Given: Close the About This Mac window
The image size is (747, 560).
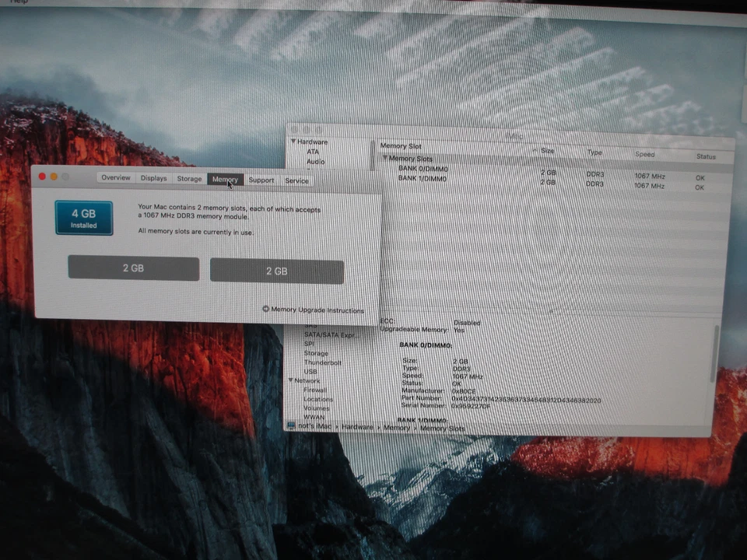Looking at the screenshot, I should (42, 177).
